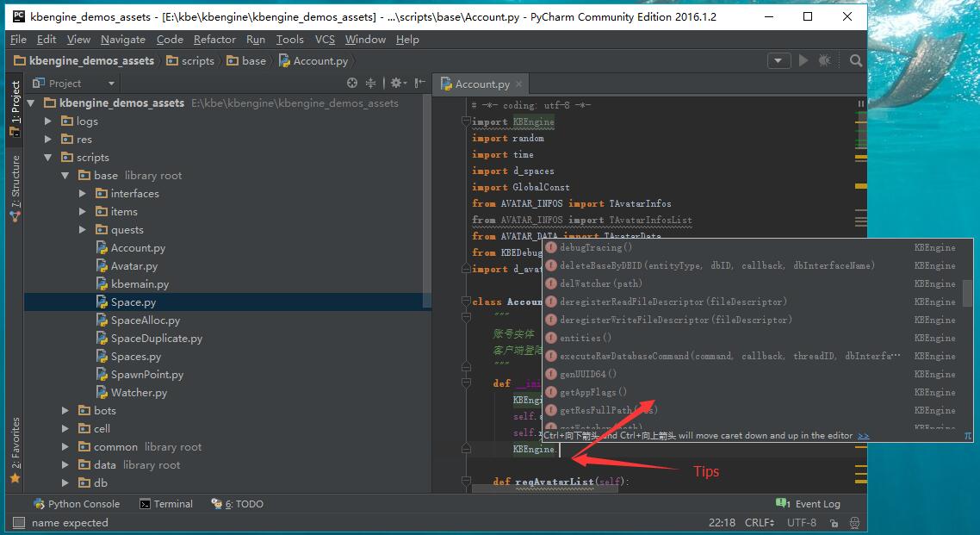The width and height of the screenshot is (980, 535).
Task: Collapse the scripts folder
Action: pos(48,158)
